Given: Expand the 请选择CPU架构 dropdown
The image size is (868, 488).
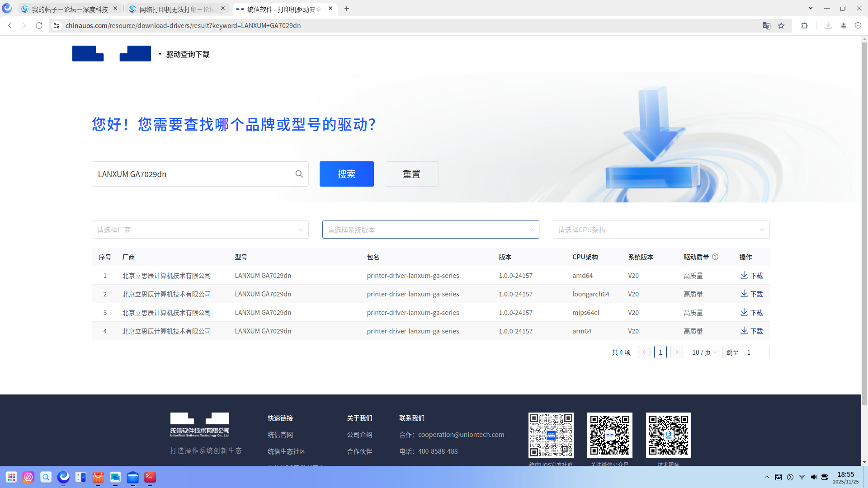Looking at the screenshot, I should click(x=661, y=230).
